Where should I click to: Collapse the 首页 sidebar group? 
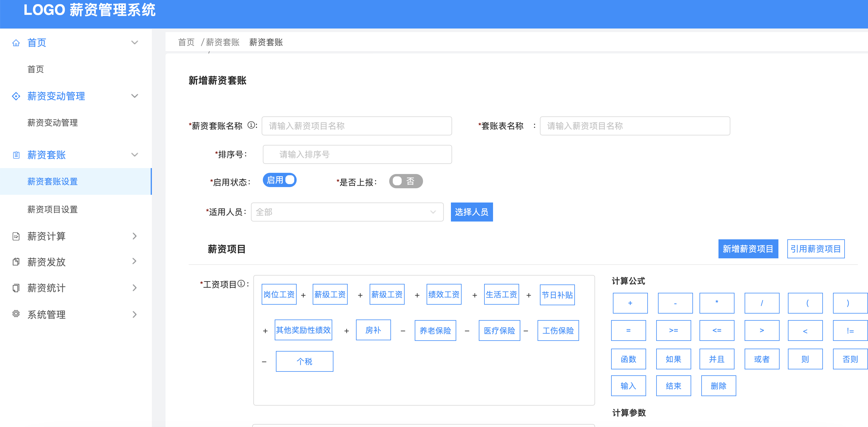point(134,42)
